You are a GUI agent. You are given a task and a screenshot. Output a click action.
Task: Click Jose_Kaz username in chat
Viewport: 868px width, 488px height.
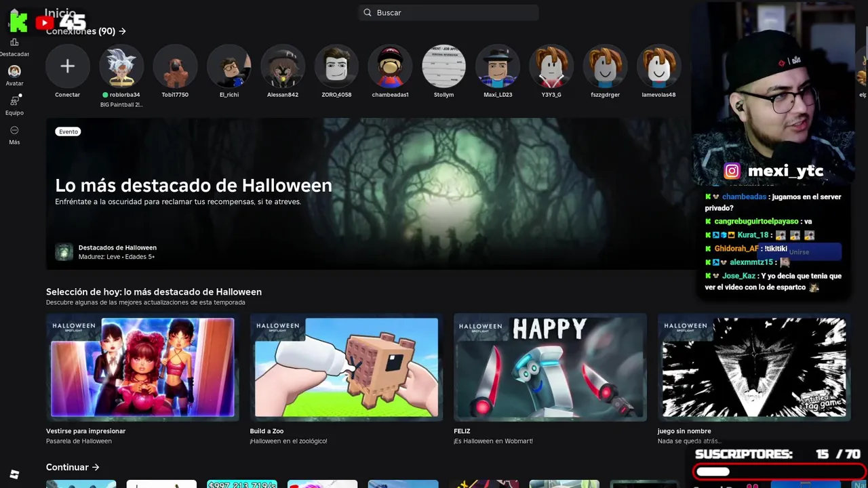point(738,276)
